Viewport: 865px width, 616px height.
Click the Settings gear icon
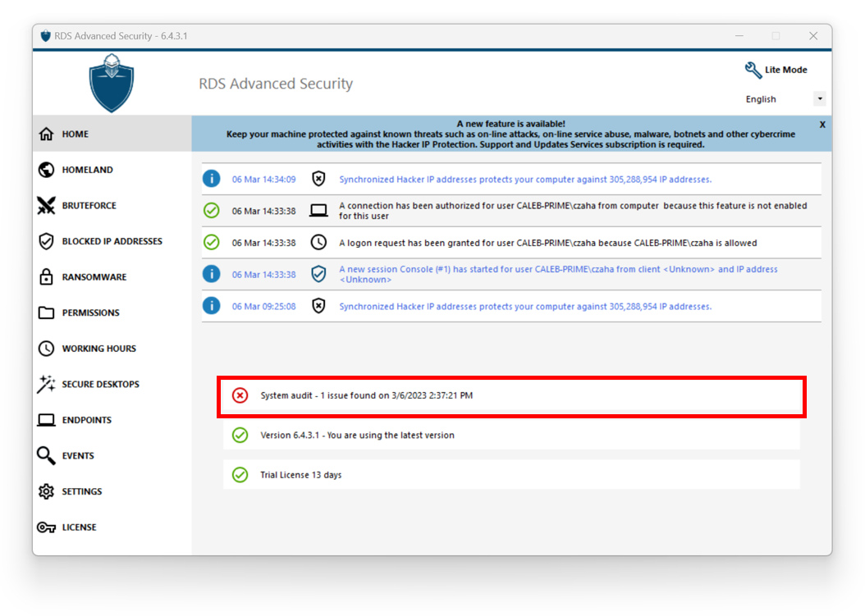[x=46, y=491]
